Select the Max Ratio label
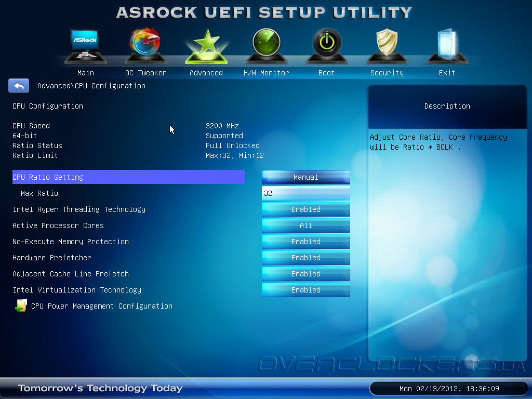 coord(39,193)
